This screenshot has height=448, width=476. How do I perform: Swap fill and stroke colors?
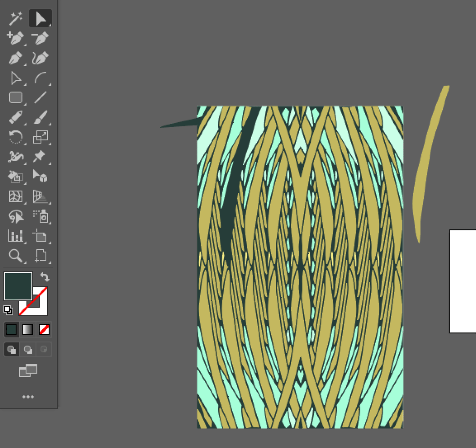pos(45,277)
